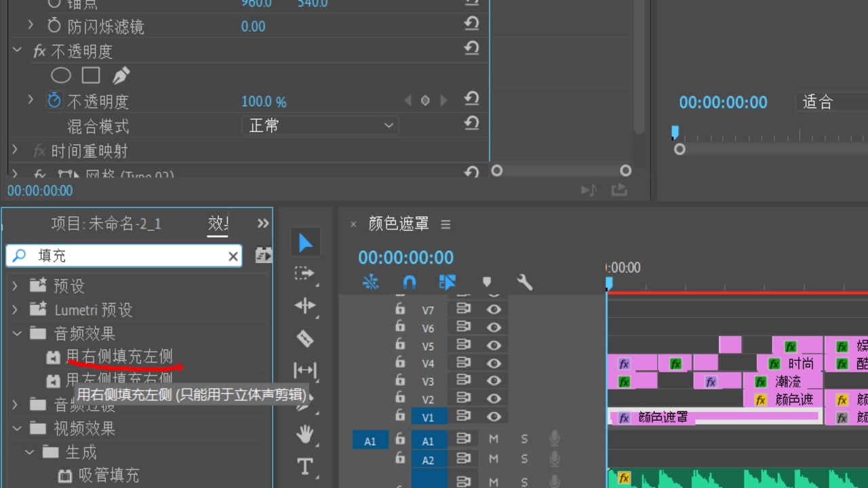Screen dimensions: 868x488
Task: Select the 颜色遮罩 sequence tab
Action: (x=398, y=224)
